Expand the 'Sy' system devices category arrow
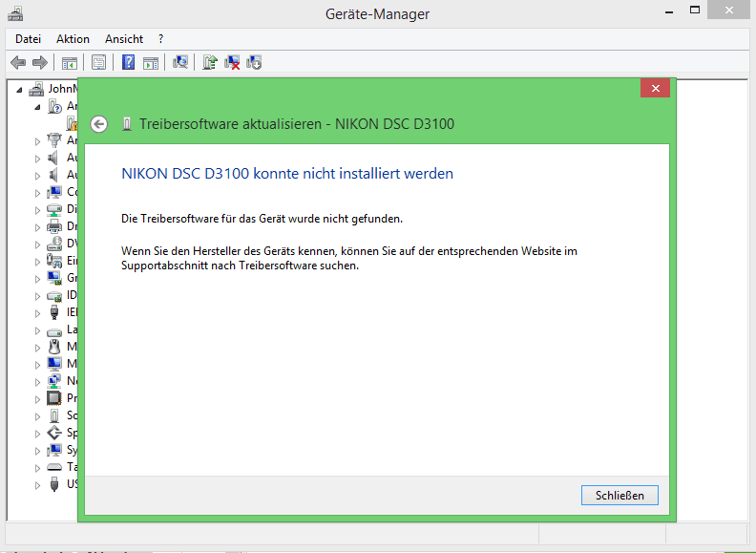756x553 pixels. pos(37,451)
